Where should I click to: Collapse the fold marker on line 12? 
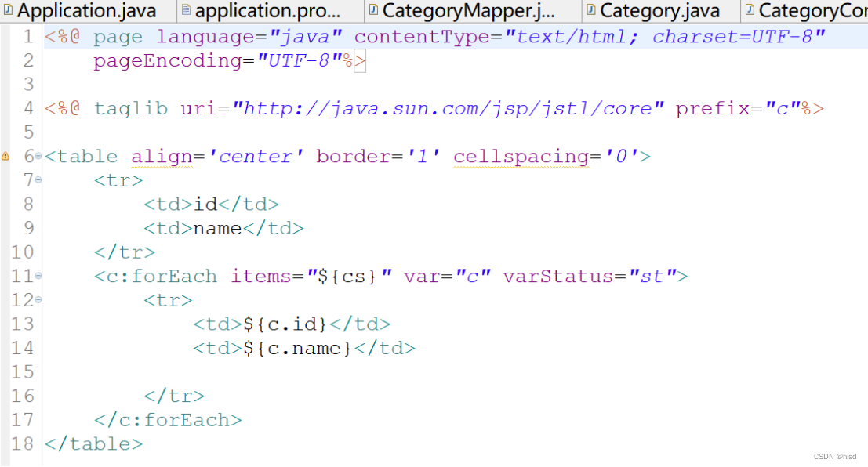[x=39, y=300]
